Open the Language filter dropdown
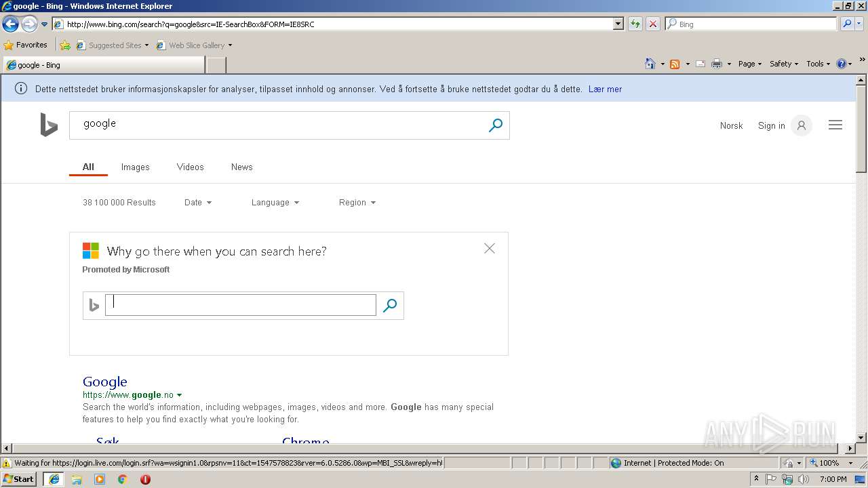 click(x=275, y=203)
